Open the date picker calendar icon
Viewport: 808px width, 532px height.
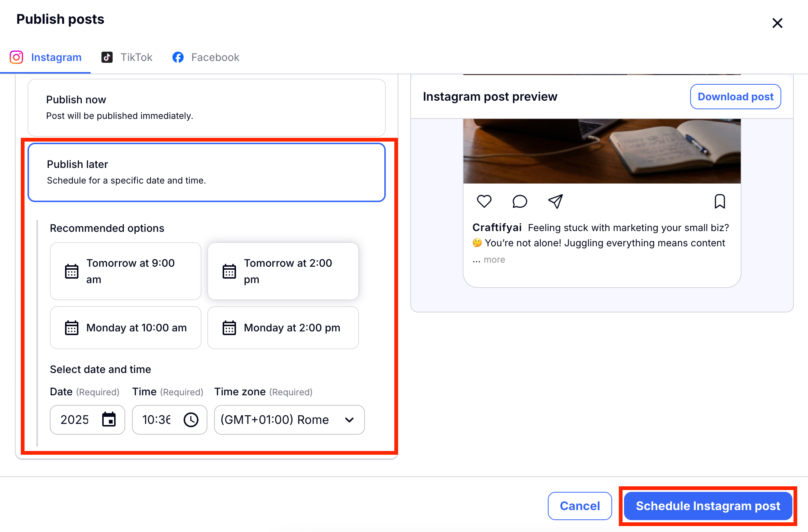[109, 419]
